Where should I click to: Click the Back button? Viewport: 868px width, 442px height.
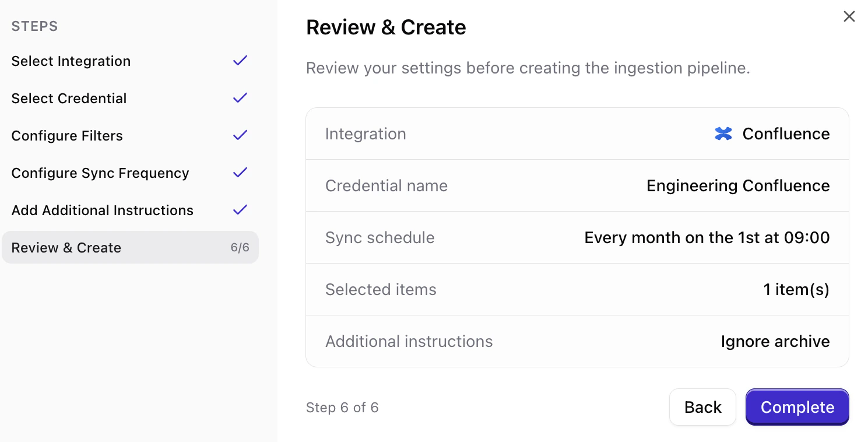pos(702,406)
